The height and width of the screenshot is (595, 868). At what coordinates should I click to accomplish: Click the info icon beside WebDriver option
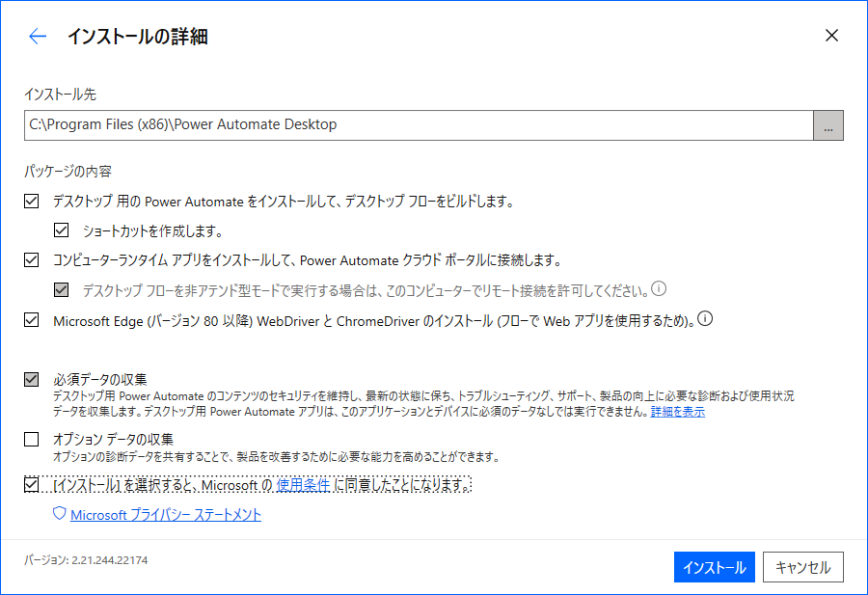pyautogui.click(x=705, y=319)
